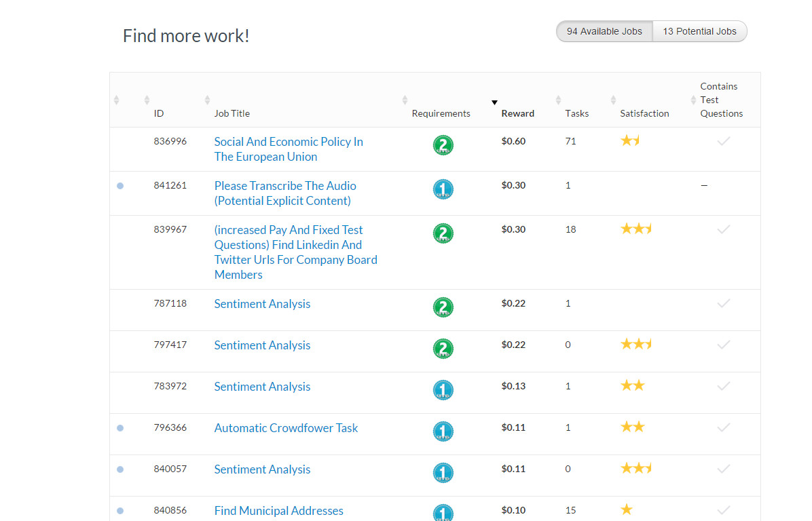The image size is (812, 521).
Task: Click the level 1 badge for job 841261
Action: 443,189
